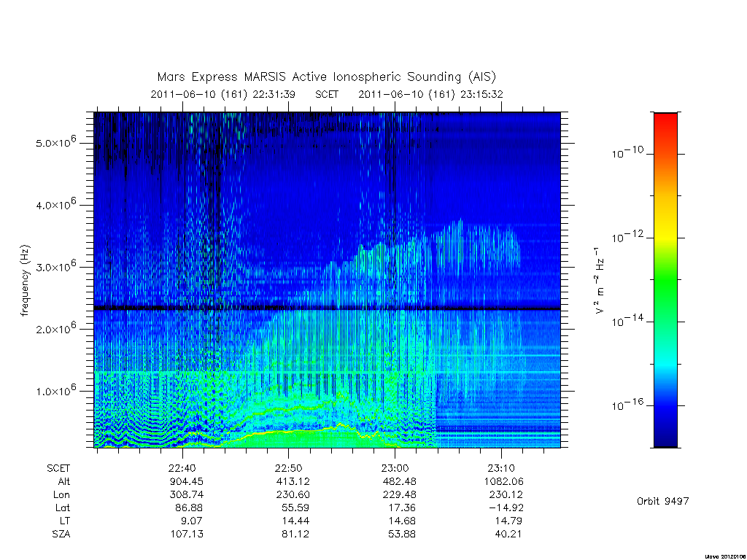Click latitude value 17.36
This screenshot has width=747, height=560.
[402, 507]
